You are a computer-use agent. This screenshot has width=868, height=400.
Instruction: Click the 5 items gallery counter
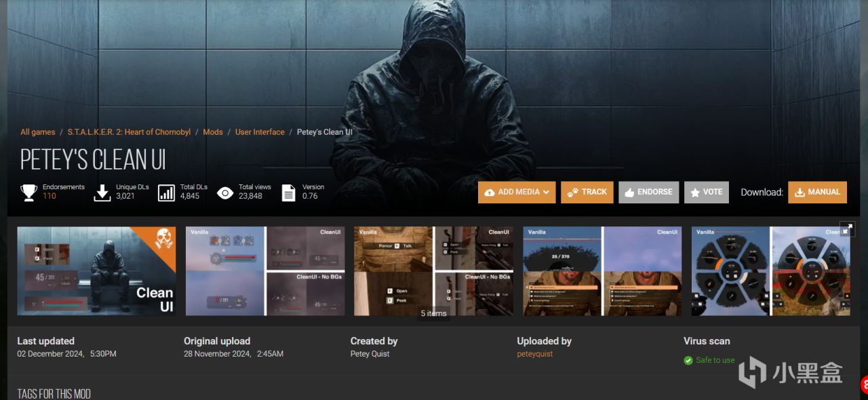coord(434,313)
